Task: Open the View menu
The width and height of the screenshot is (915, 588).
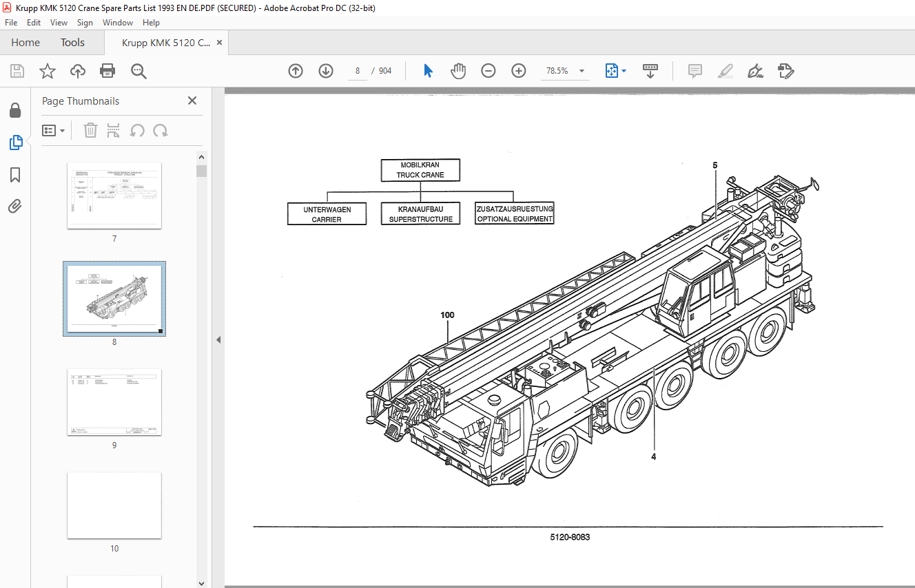Action: (59, 22)
